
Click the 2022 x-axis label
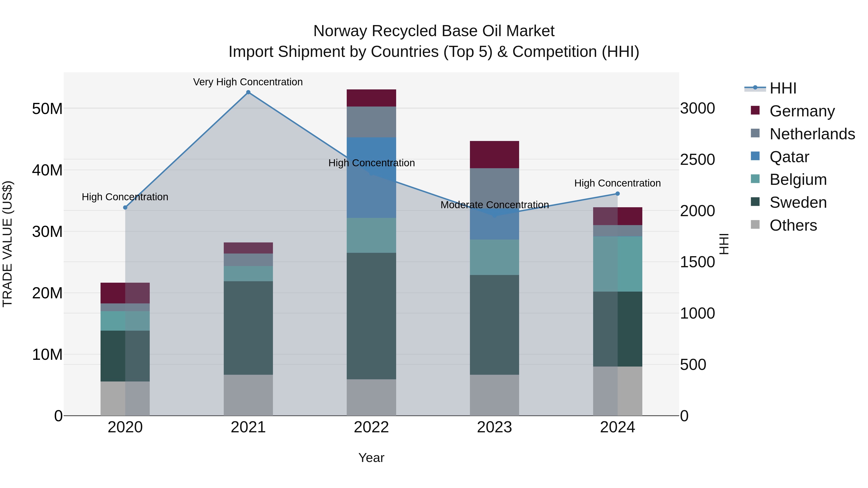click(x=371, y=427)
